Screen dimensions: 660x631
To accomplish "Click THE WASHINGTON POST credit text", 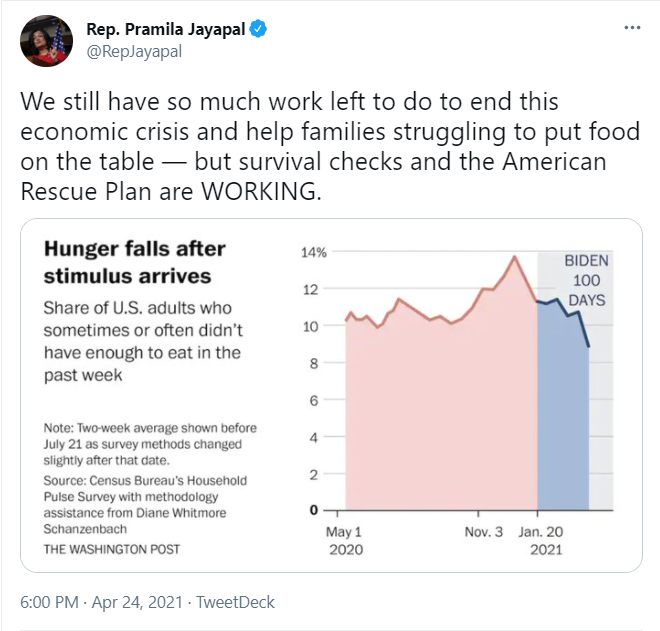I will (112, 549).
